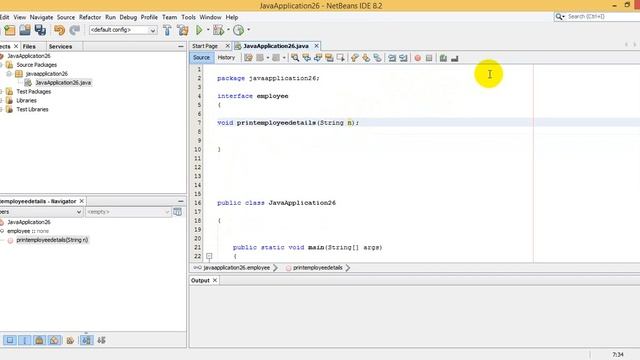Click the Uncomment editor toolbar icon
Viewport: 640px width, 360px height.
click(455, 58)
